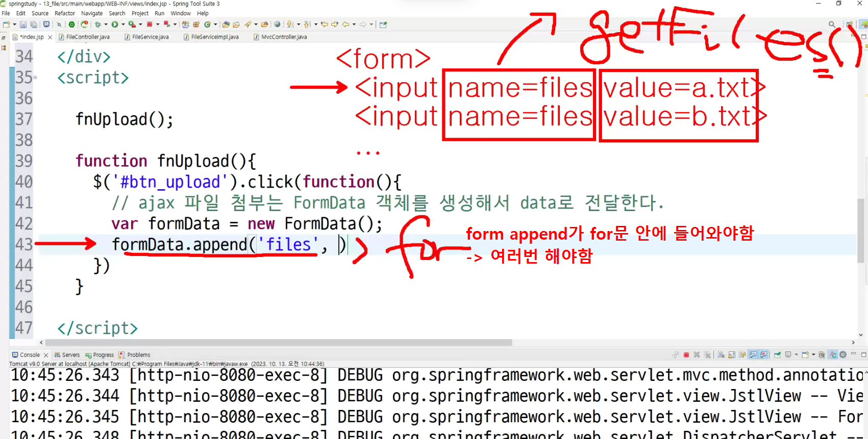The image size is (868, 439).
Task: Click the green Run button icon
Action: pyautogui.click(x=115, y=24)
